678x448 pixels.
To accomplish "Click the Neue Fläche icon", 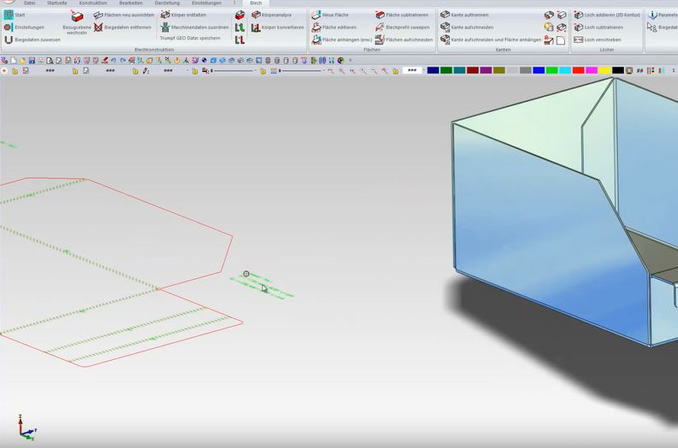I will (x=317, y=15).
